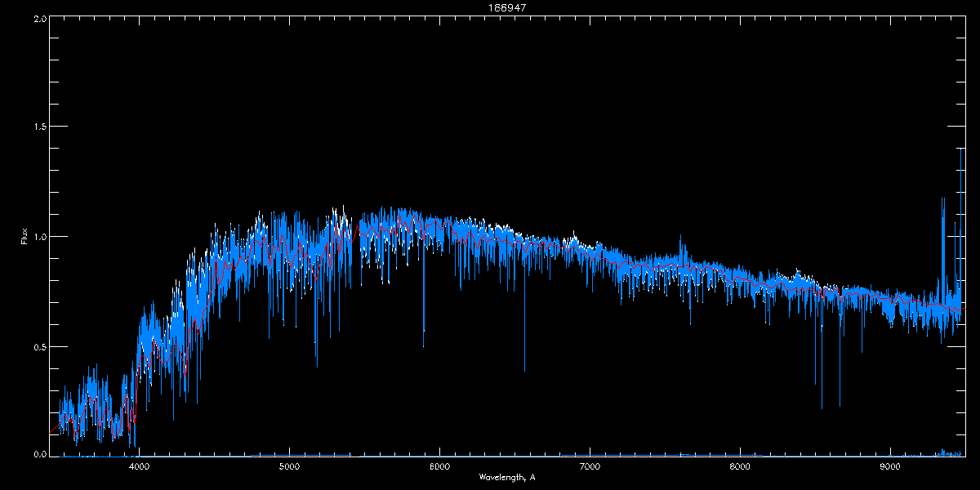This screenshot has height=490, width=980.
Task: Select the 0.5 flux tick label
Action: pyautogui.click(x=38, y=346)
